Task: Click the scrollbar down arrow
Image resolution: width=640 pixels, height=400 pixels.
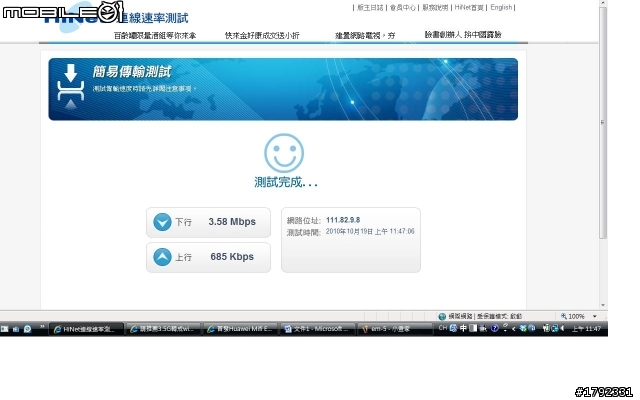Action: coord(603,305)
